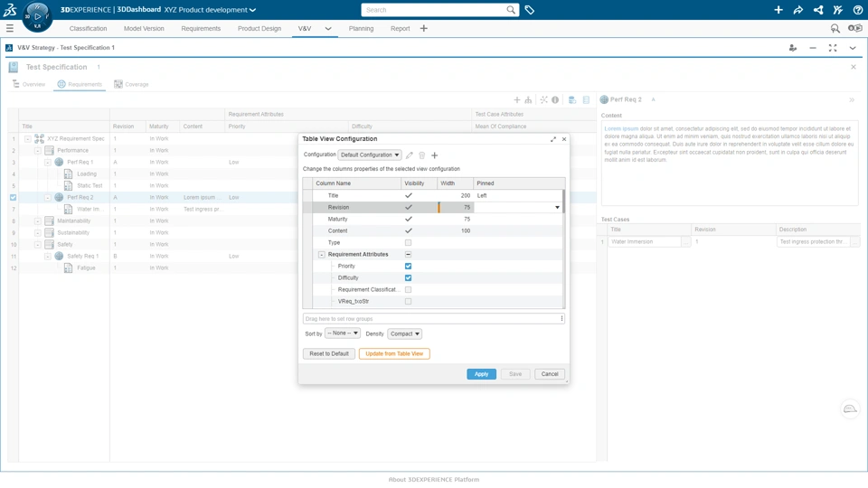This screenshot has width=868, height=488.
Task: Click the Test Specification icon
Action: tap(14, 67)
